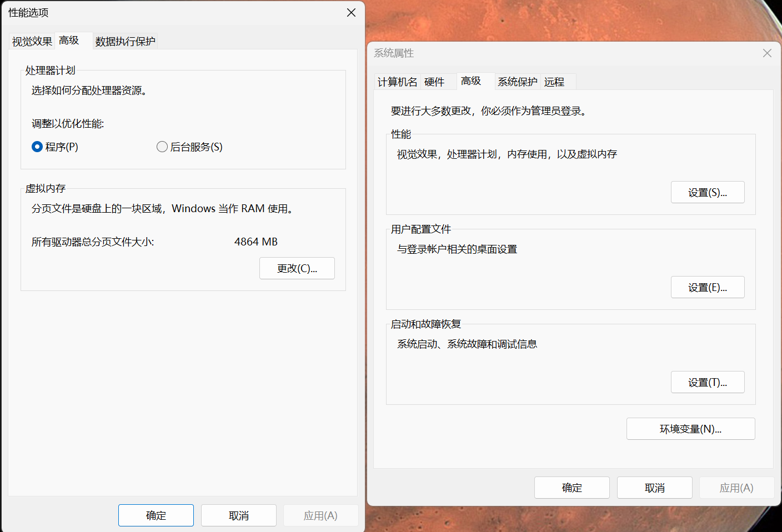Cancel the 性能选项 dialog

[239, 515]
